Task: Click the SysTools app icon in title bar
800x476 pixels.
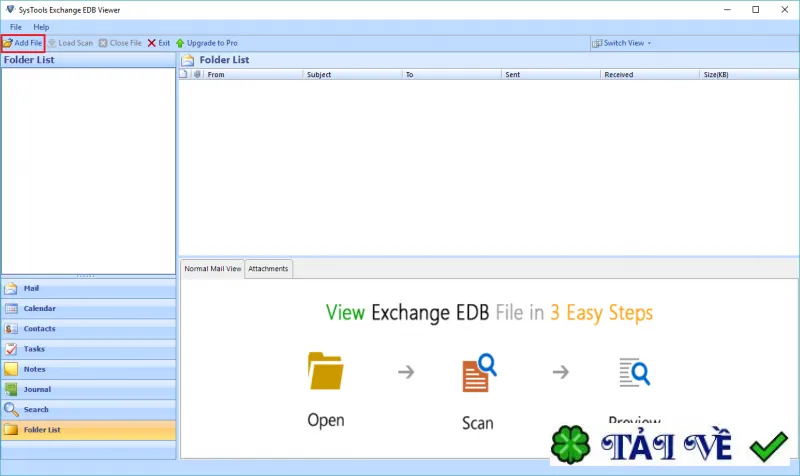Action: 10,10
